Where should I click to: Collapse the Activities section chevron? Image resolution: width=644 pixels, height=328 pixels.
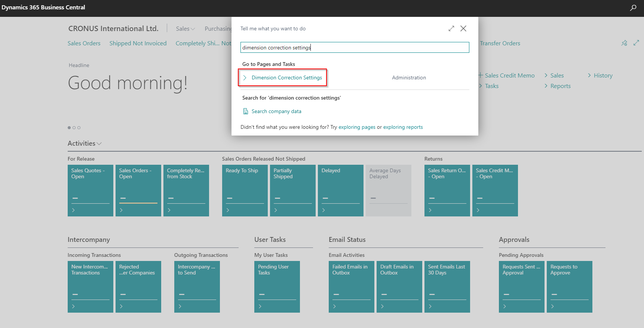coord(99,144)
